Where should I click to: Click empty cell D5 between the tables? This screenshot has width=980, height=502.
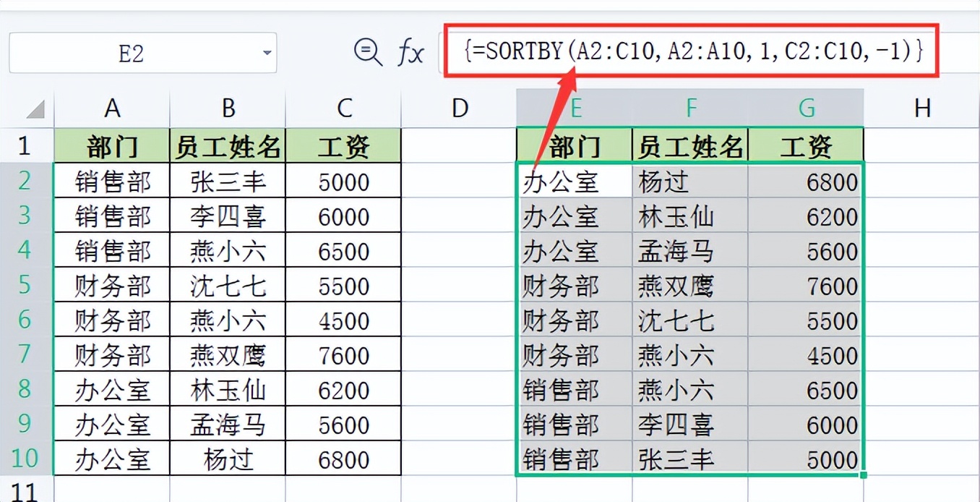click(459, 285)
